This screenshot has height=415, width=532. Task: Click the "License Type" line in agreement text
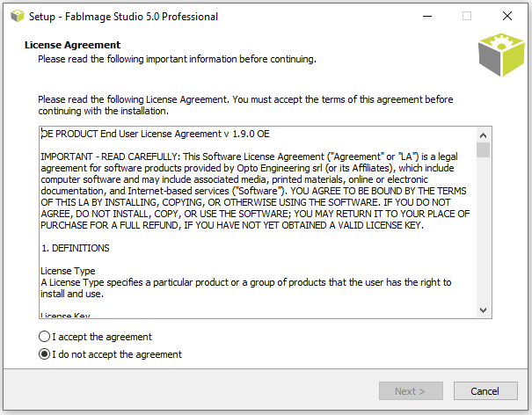pos(68,271)
